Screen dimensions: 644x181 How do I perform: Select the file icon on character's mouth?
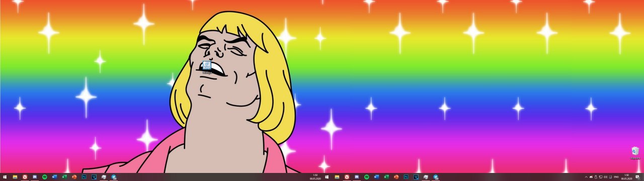coord(207,67)
